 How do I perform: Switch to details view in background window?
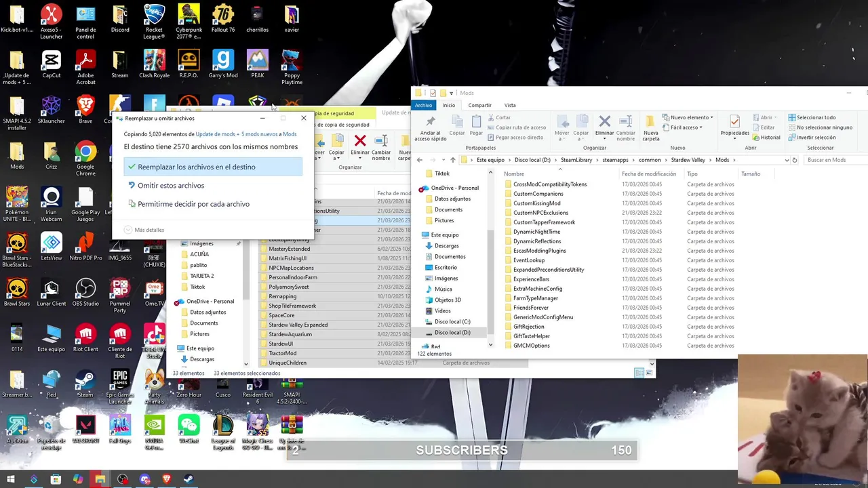coord(639,373)
